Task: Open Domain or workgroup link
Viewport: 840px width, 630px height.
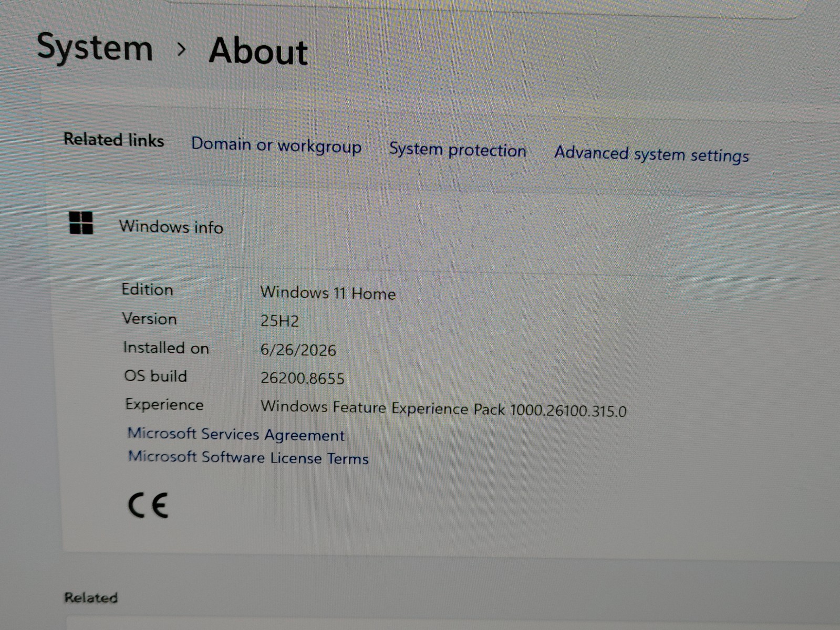Action: (276, 145)
